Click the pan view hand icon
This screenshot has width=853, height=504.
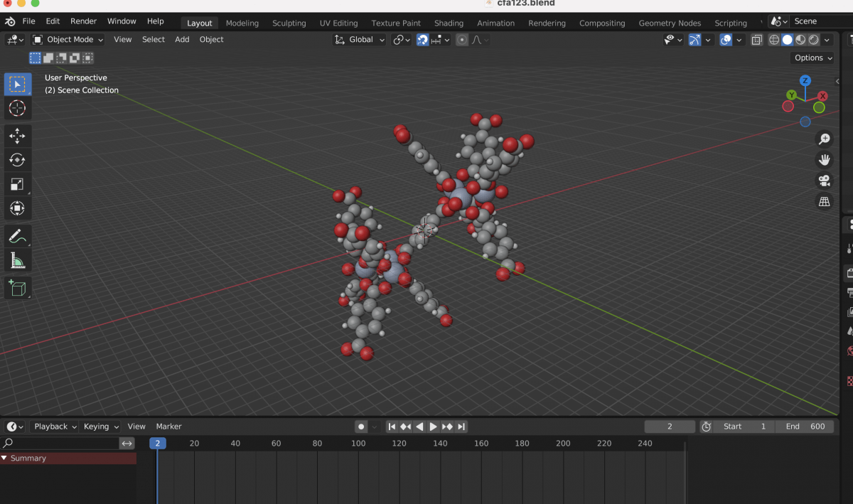(825, 159)
